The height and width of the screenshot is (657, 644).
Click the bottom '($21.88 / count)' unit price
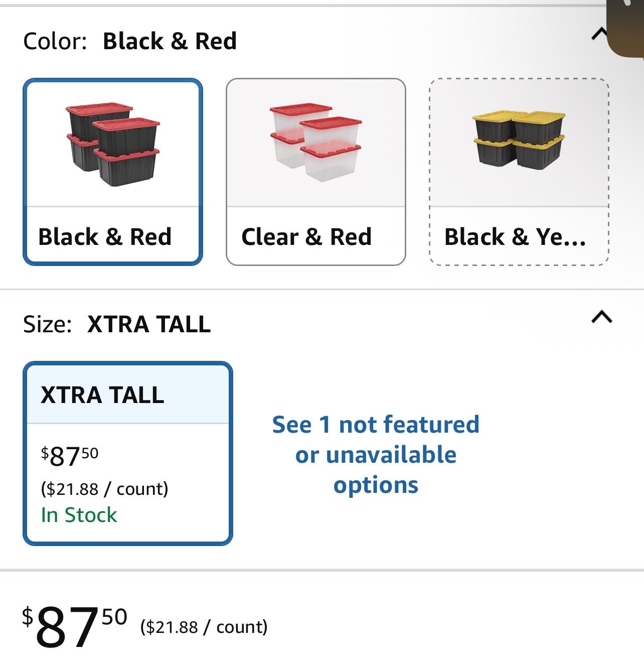[204, 627]
